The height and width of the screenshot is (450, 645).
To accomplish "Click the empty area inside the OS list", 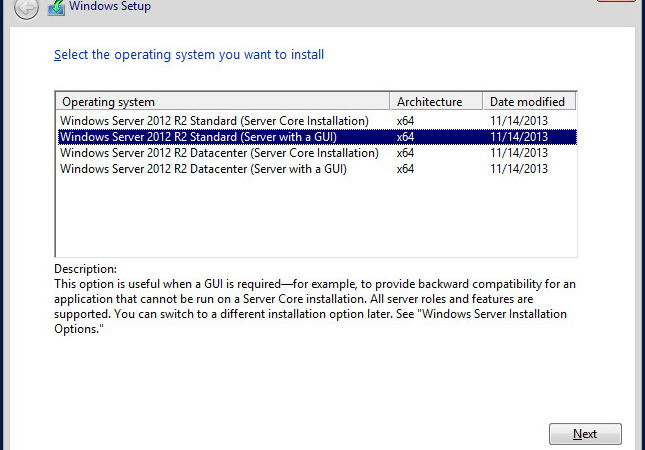I will click(316, 216).
